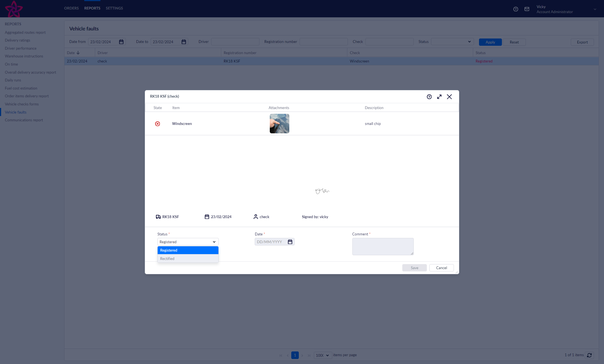Open the ORDERS top menu

coord(71,8)
